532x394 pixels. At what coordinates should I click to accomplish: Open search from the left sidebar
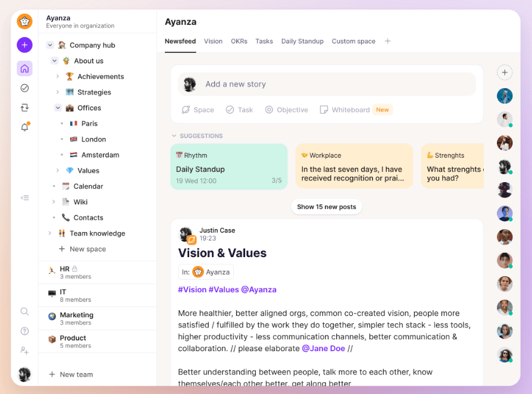click(x=24, y=311)
